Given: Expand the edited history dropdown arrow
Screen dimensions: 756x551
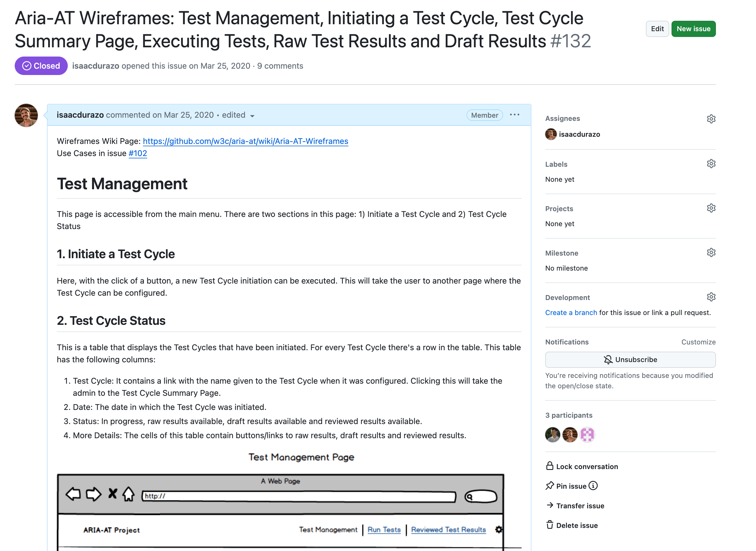Looking at the screenshot, I should [x=252, y=116].
